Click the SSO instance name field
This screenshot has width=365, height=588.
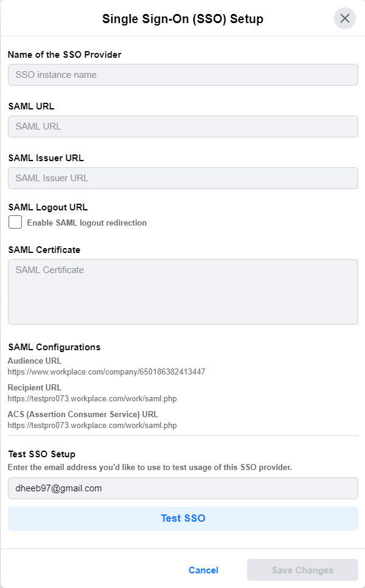pos(182,75)
